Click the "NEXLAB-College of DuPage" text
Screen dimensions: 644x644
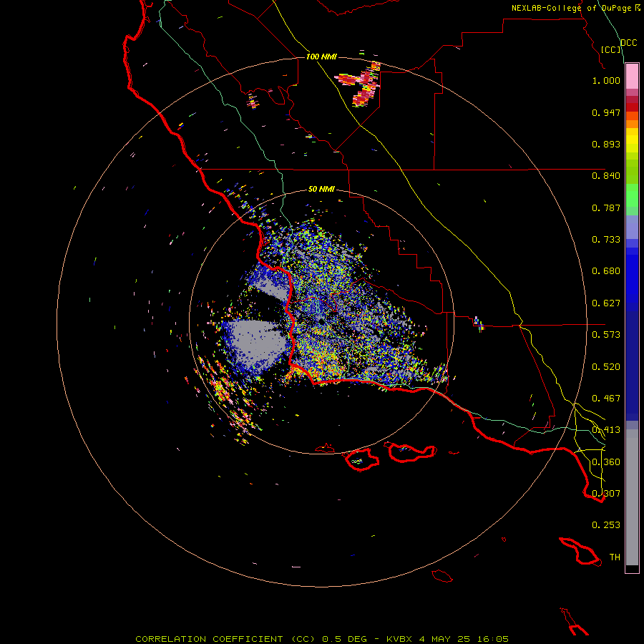[572, 8]
